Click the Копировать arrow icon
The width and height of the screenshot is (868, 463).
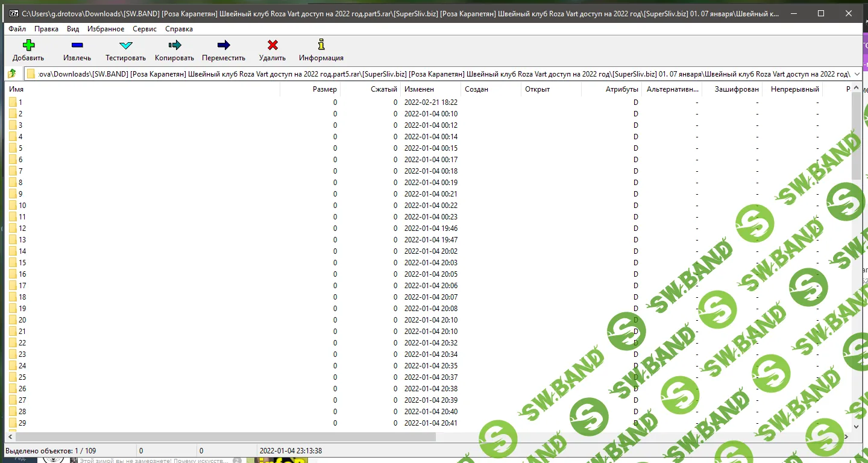click(175, 45)
